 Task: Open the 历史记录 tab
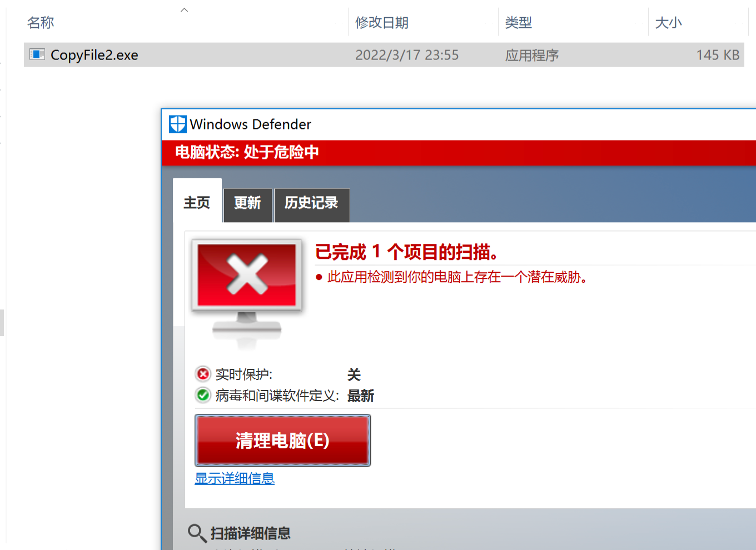[311, 205]
